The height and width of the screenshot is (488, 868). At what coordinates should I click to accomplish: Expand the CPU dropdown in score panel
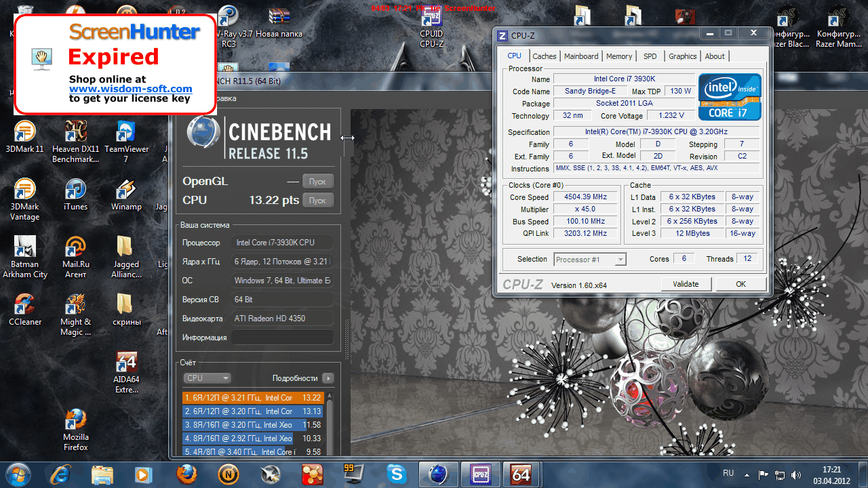(x=208, y=378)
